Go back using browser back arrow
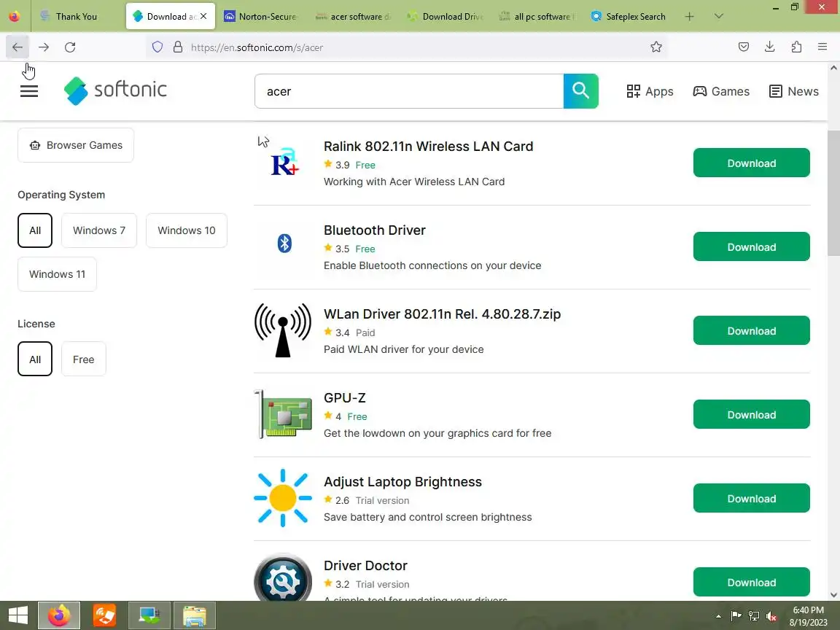 [x=17, y=47]
